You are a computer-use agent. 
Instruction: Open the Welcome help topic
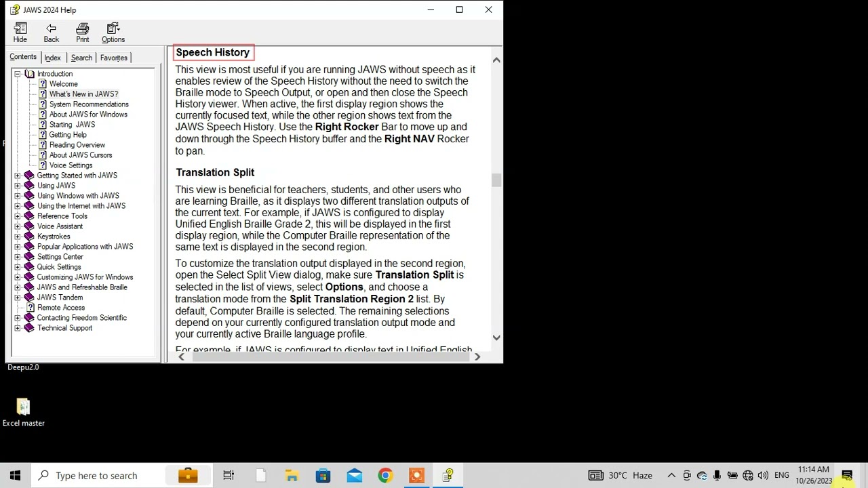63,84
